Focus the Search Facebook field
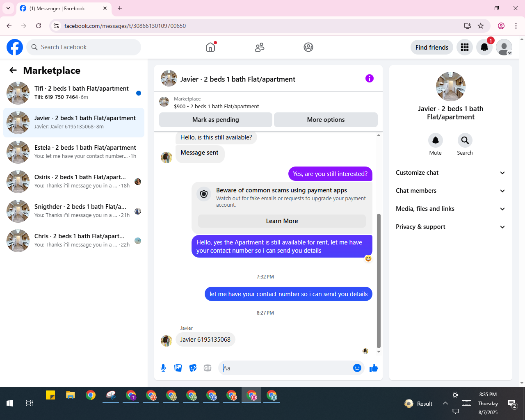525x420 pixels. (84, 47)
